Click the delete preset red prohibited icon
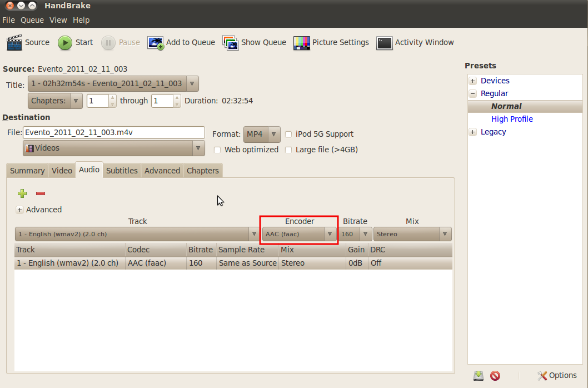 pos(495,376)
